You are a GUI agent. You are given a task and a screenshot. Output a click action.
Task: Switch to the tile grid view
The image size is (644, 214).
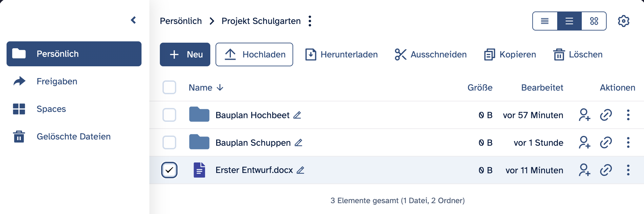pos(594,21)
